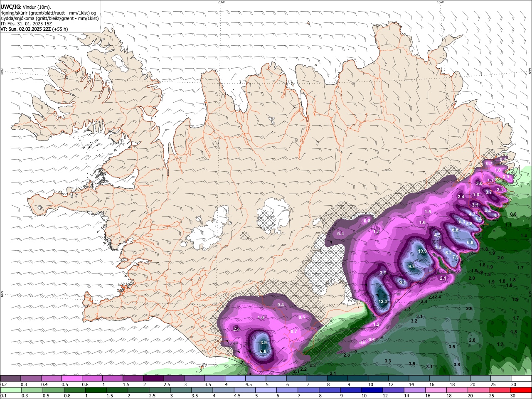
Task: Select the 9.2 value on the map
Action: (x=411, y=266)
